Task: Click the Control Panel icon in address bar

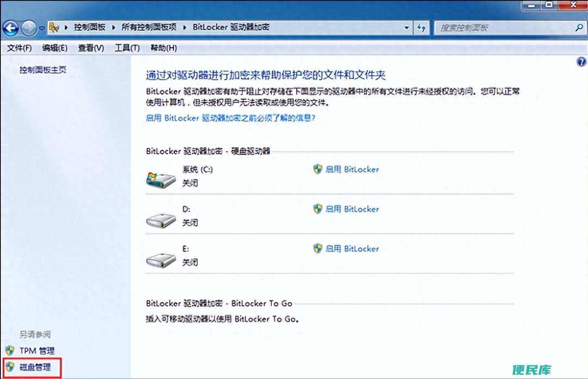Action: pos(54,28)
